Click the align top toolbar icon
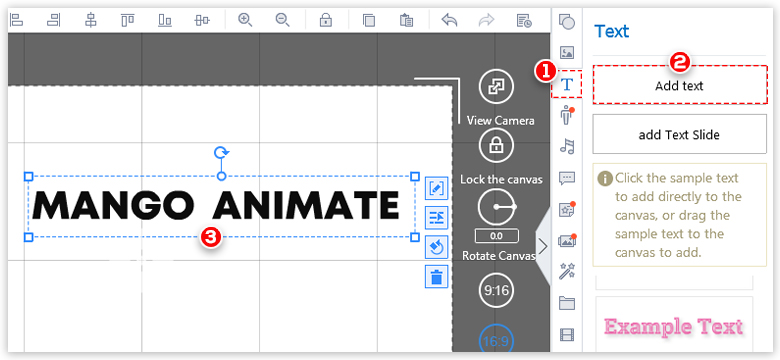The image size is (780, 360). click(127, 20)
